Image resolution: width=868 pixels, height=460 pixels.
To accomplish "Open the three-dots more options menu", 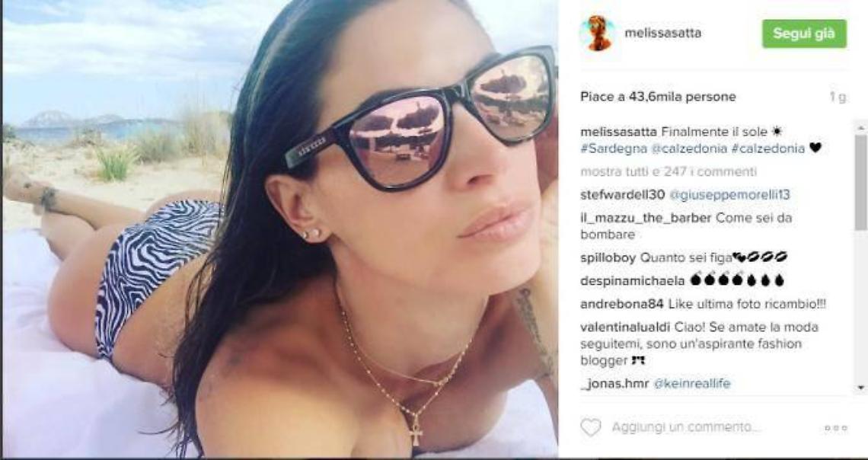I will pyautogui.click(x=835, y=428).
